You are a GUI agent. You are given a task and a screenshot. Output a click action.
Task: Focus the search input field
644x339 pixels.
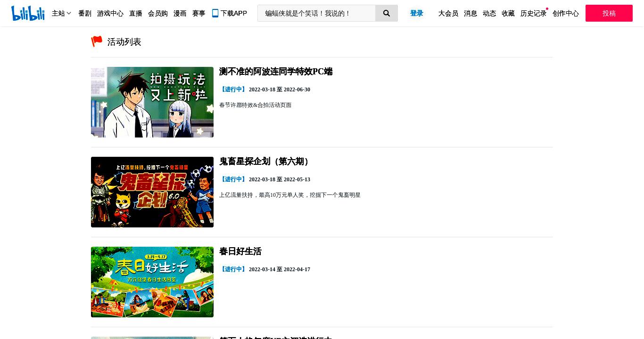[316, 13]
